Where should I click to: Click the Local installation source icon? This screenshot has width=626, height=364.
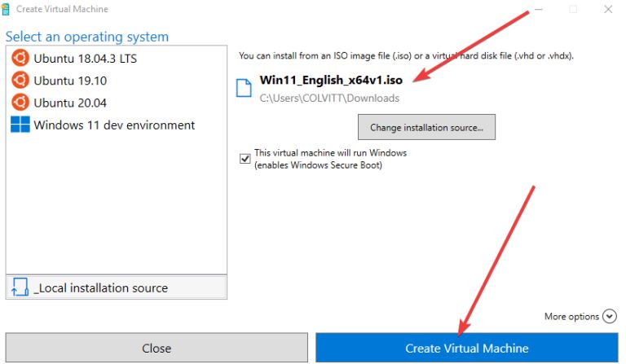coord(20,287)
